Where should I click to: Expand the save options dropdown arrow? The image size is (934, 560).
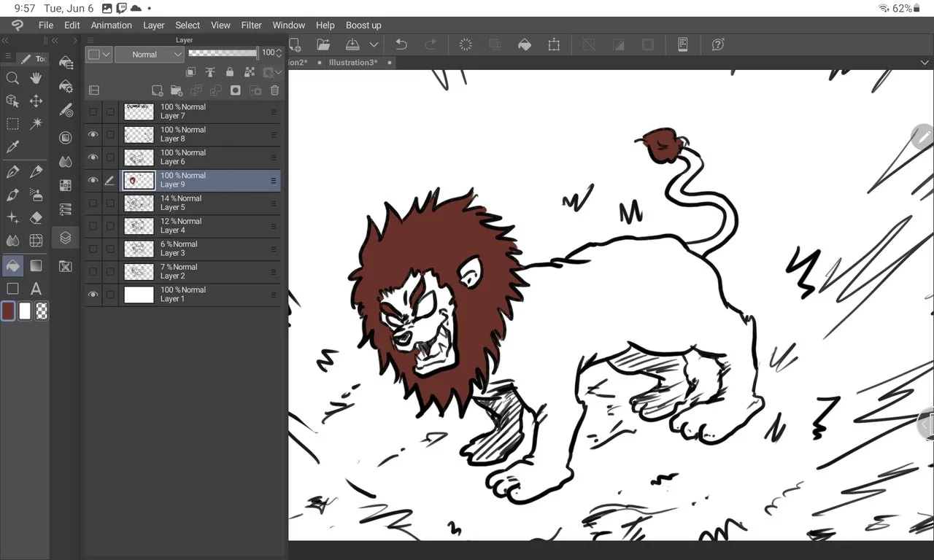[x=374, y=44]
